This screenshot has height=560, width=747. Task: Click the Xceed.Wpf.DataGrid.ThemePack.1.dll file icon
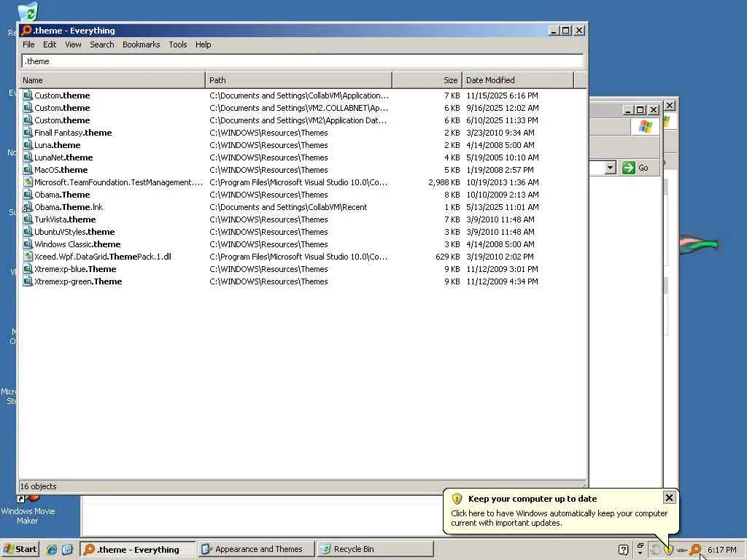[x=28, y=256]
